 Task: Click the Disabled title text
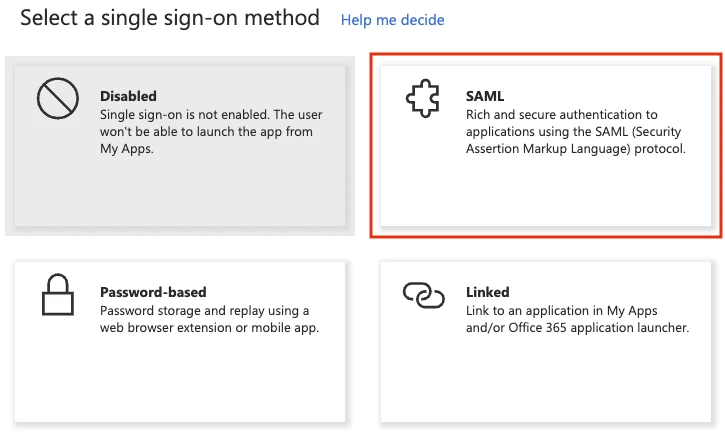[128, 96]
